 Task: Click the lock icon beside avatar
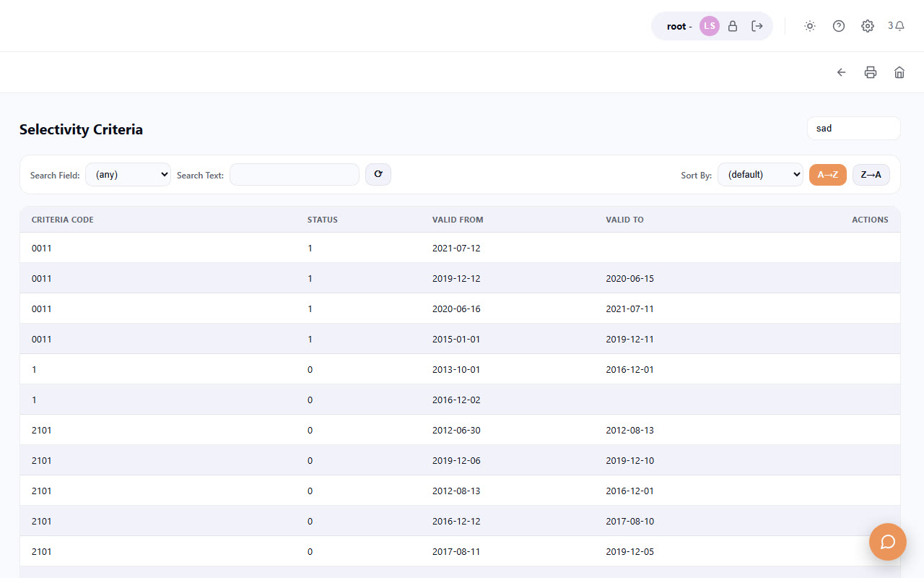point(733,26)
